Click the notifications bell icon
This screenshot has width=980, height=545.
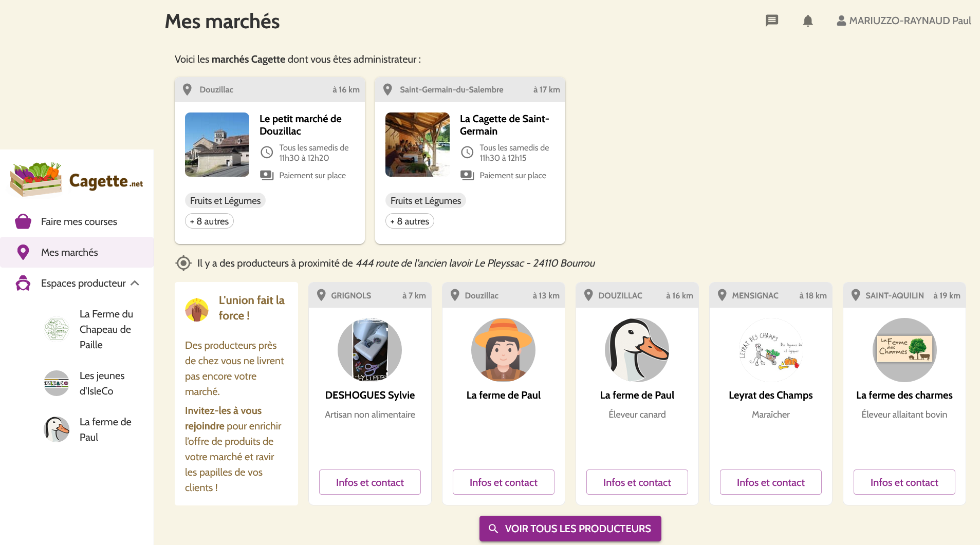(x=807, y=21)
